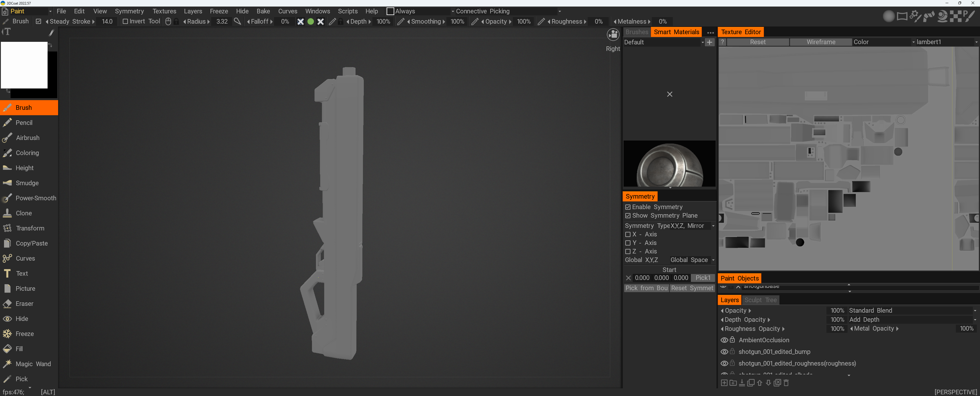980x396 pixels.
Task: Switch to the Smart Materials tab
Action: [x=676, y=32]
